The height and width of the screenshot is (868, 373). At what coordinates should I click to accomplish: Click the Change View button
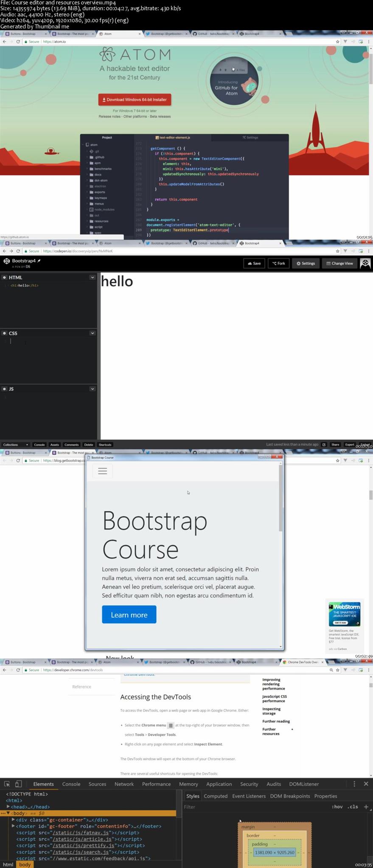(339, 263)
